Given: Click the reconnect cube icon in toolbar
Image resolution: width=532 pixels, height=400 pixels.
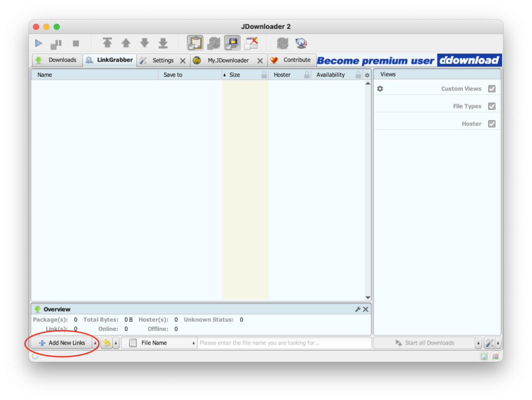Looking at the screenshot, I should [282, 43].
